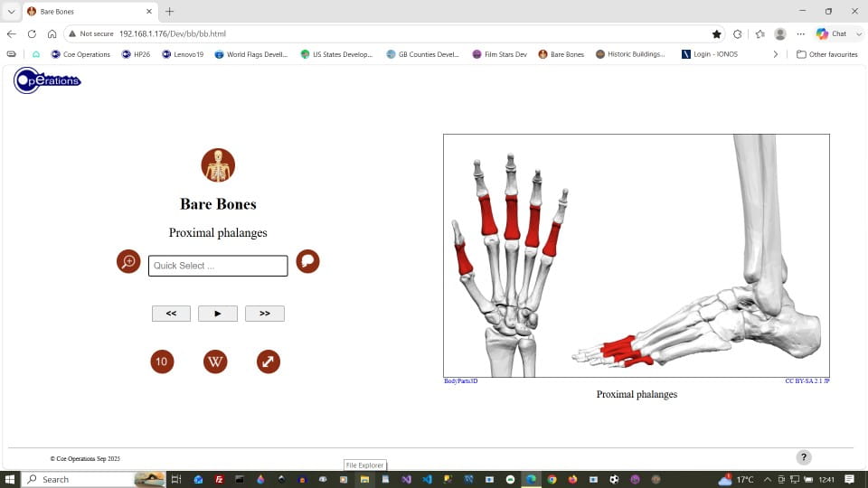Screen dimensions: 868x488
Task: Open Lenovo19 bookmark
Action: [183, 54]
